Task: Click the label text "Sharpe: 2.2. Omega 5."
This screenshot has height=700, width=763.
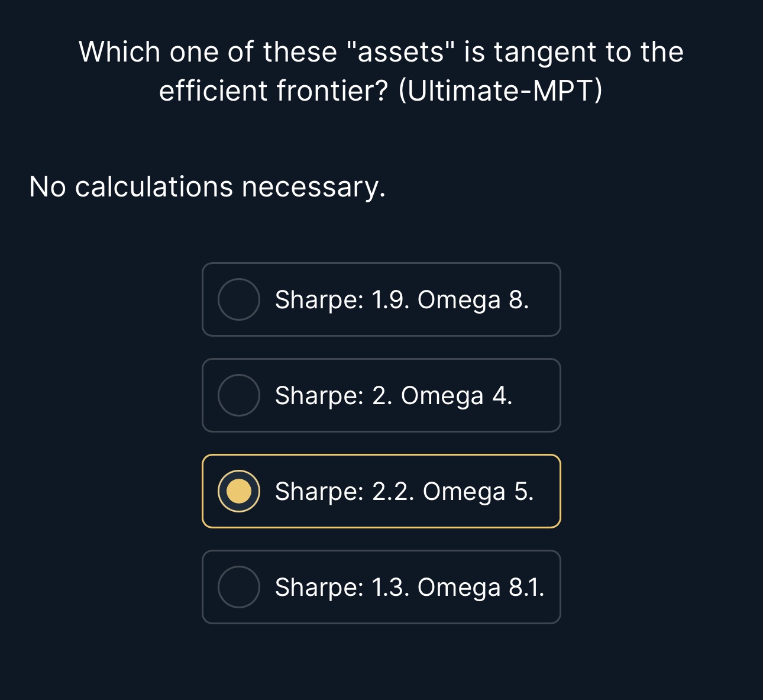Action: (405, 491)
